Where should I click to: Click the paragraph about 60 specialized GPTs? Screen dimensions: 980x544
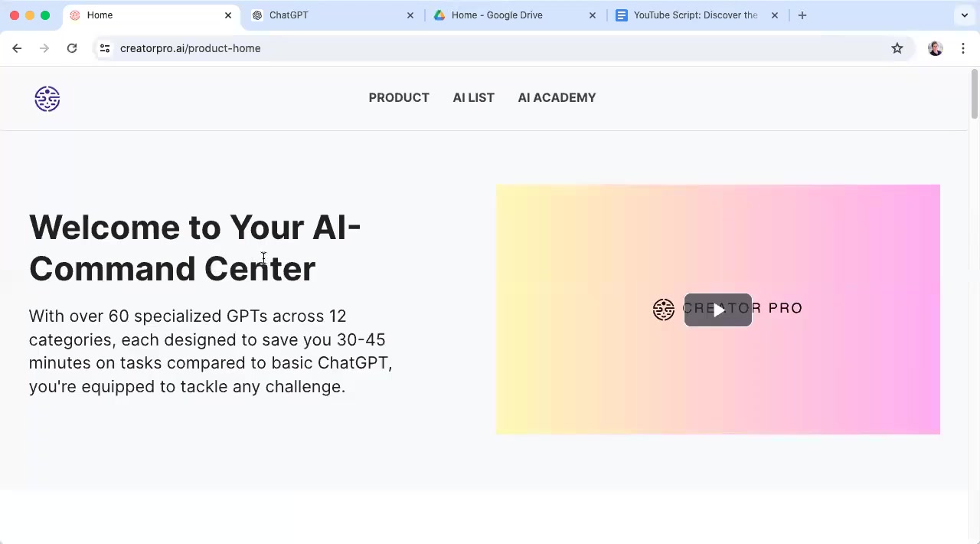click(211, 351)
